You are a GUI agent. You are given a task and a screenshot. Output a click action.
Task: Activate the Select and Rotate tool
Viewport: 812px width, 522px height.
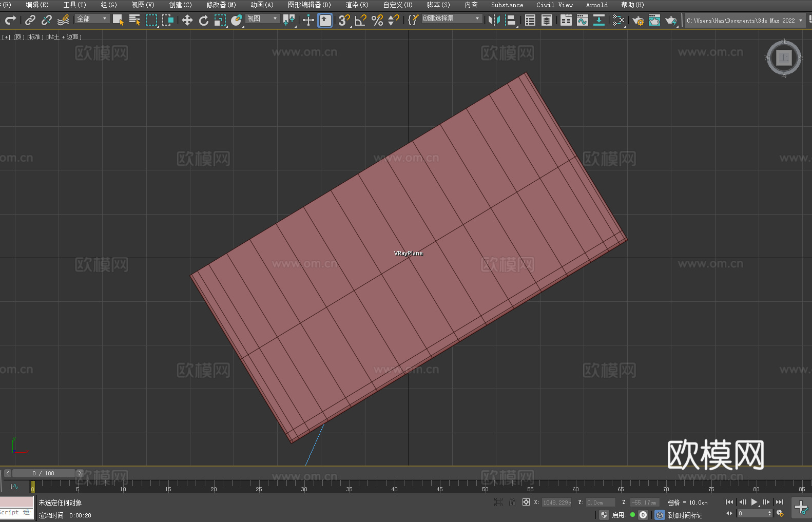204,20
